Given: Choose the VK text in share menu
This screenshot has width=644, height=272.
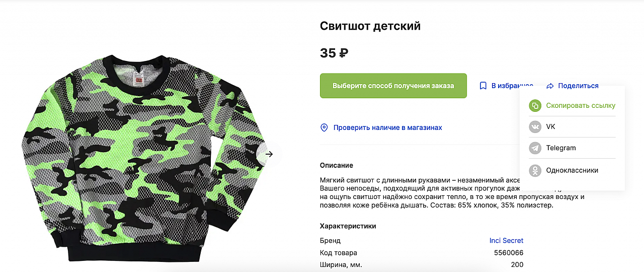Looking at the screenshot, I should [x=550, y=127].
